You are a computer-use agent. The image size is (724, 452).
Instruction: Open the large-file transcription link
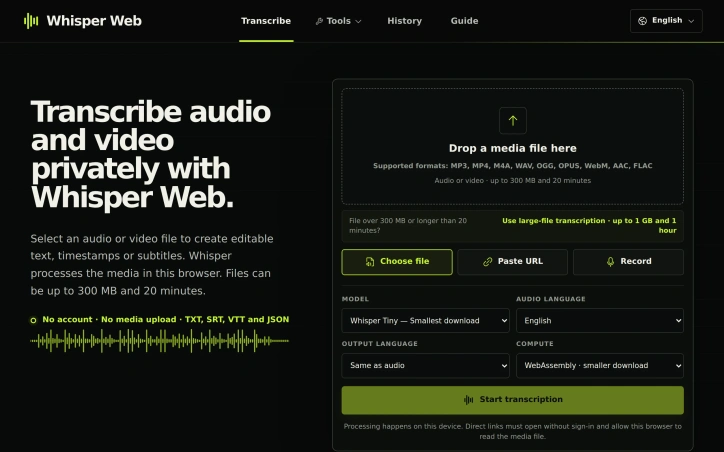click(589, 225)
